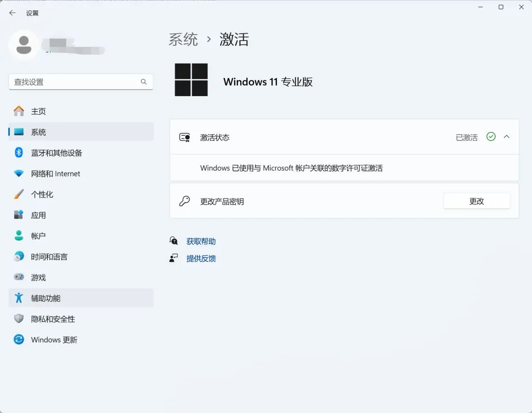Click the 应用 apps icon
The image size is (532, 413).
(19, 215)
